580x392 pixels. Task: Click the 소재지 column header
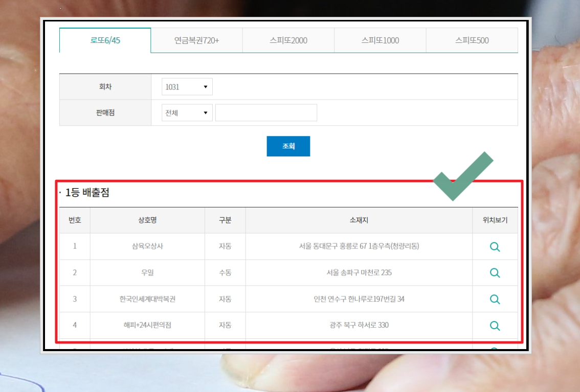(359, 220)
